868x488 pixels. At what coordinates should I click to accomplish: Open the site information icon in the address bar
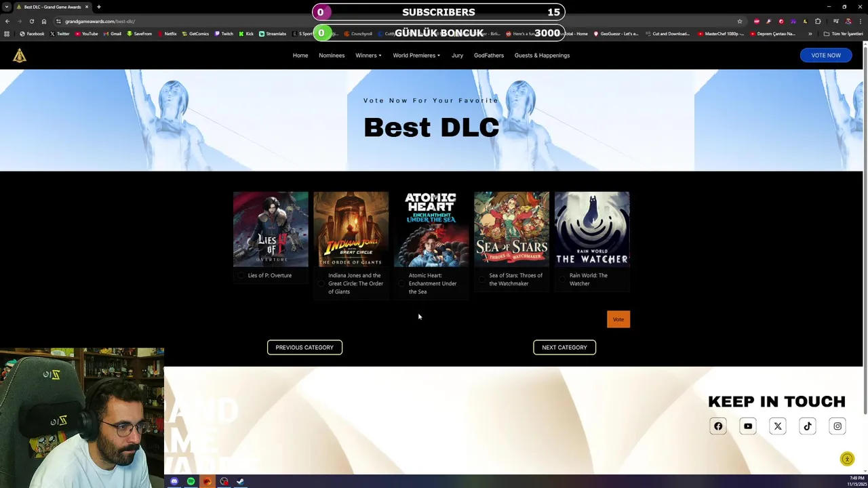(58, 21)
